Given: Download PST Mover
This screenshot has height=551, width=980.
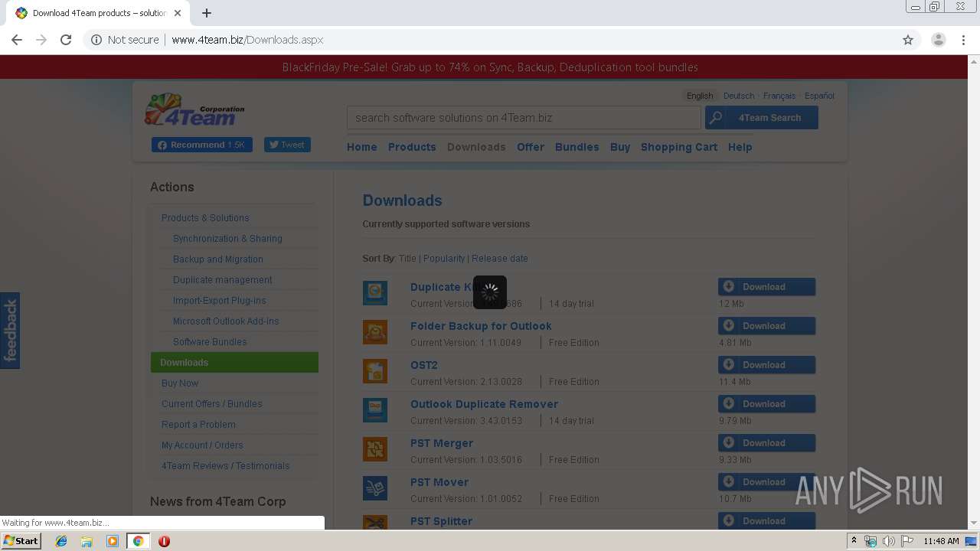Looking at the screenshot, I should pyautogui.click(x=766, y=482).
